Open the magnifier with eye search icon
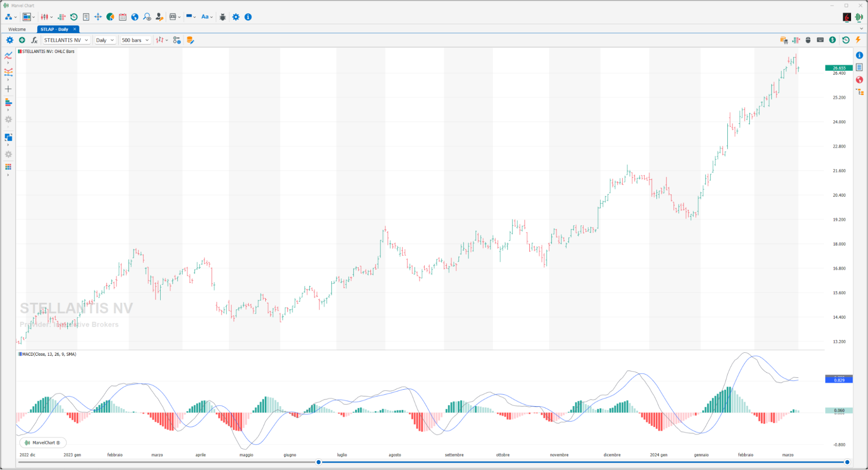Viewport: 868px width, 470px height. click(x=147, y=17)
